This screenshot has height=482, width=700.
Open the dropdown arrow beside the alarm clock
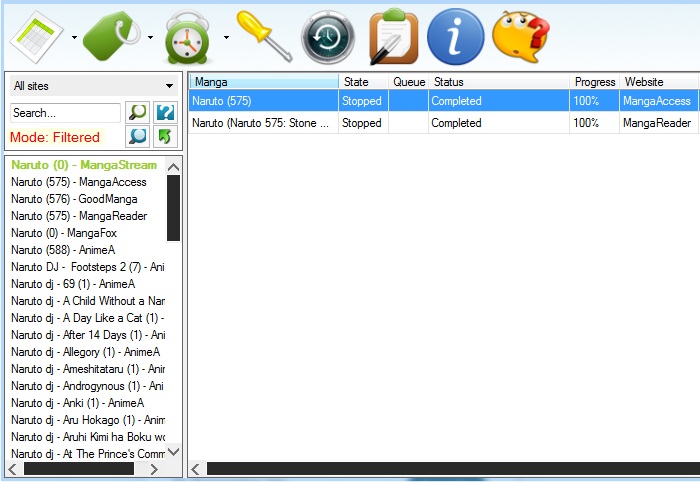pos(226,37)
